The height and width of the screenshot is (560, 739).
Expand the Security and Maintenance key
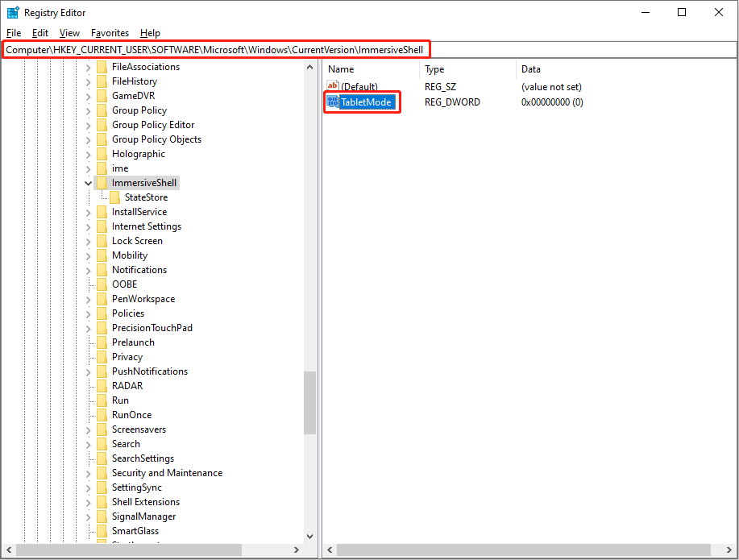click(x=88, y=472)
